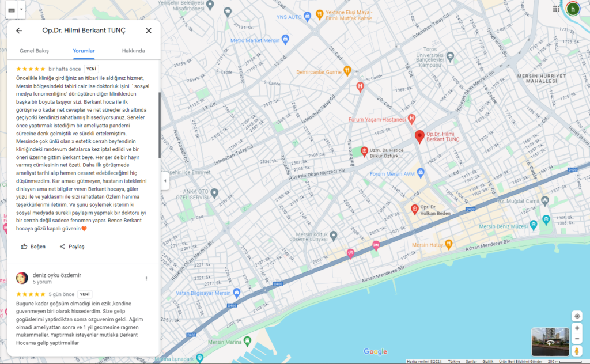Screen dimensions: 590x364
Task: Click the Uzm. Dr. Hatice Bilkur Öztürk pin
Action: coord(364,151)
